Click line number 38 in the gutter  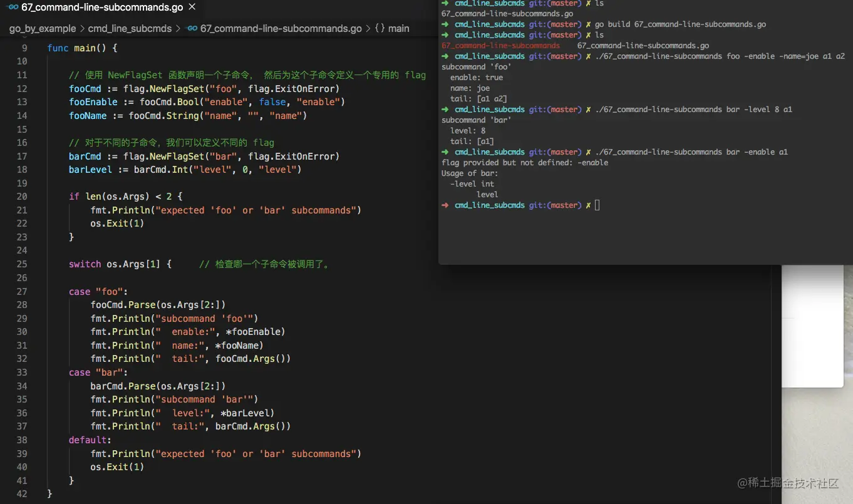click(x=22, y=440)
